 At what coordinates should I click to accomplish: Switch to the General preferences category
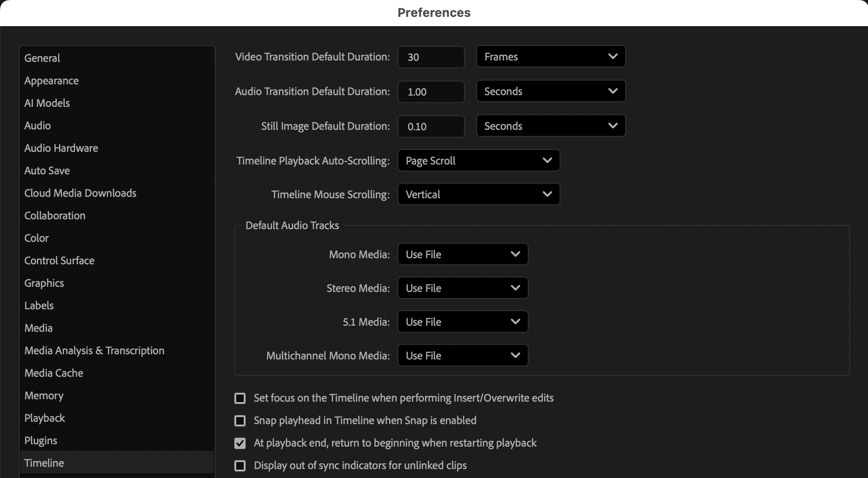(42, 58)
